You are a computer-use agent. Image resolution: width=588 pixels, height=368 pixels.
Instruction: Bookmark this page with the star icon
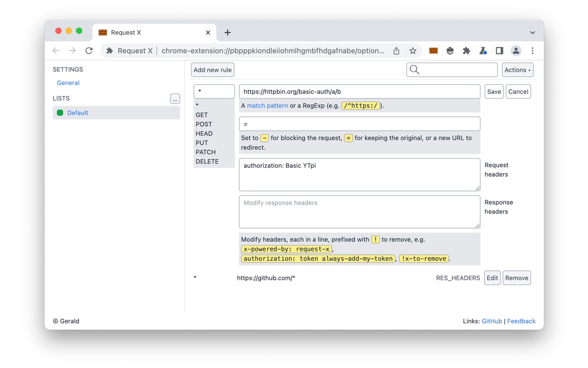click(413, 51)
